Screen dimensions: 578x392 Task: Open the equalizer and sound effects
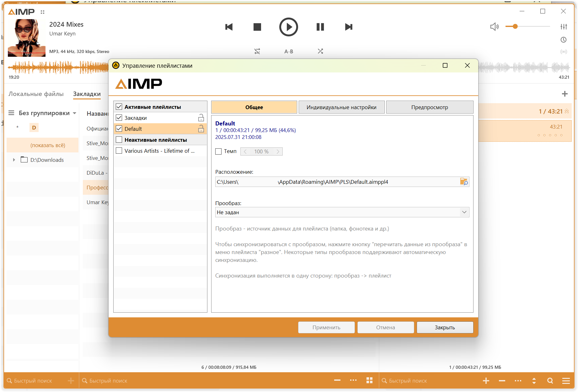coord(564,27)
